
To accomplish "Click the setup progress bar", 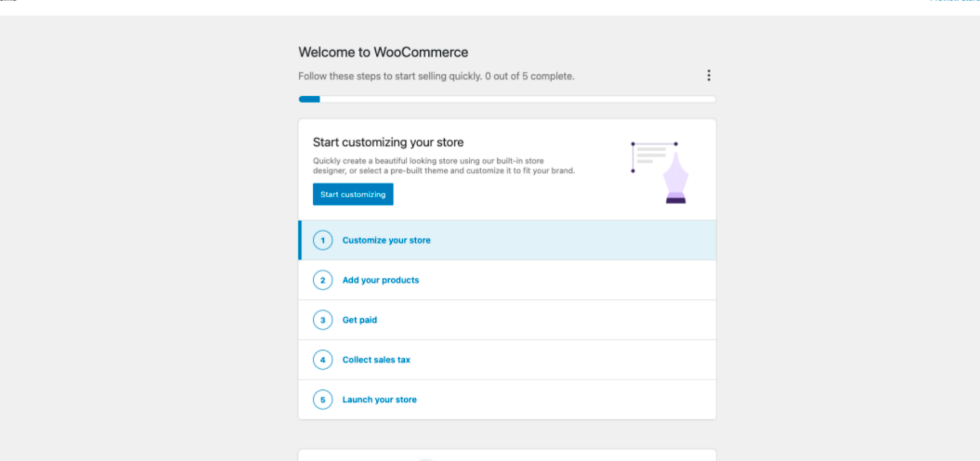I will pyautogui.click(x=506, y=99).
